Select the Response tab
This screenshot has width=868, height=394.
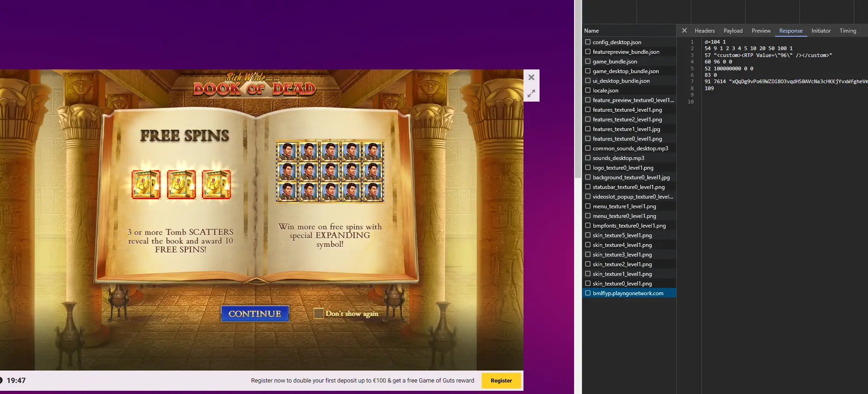pyautogui.click(x=791, y=31)
